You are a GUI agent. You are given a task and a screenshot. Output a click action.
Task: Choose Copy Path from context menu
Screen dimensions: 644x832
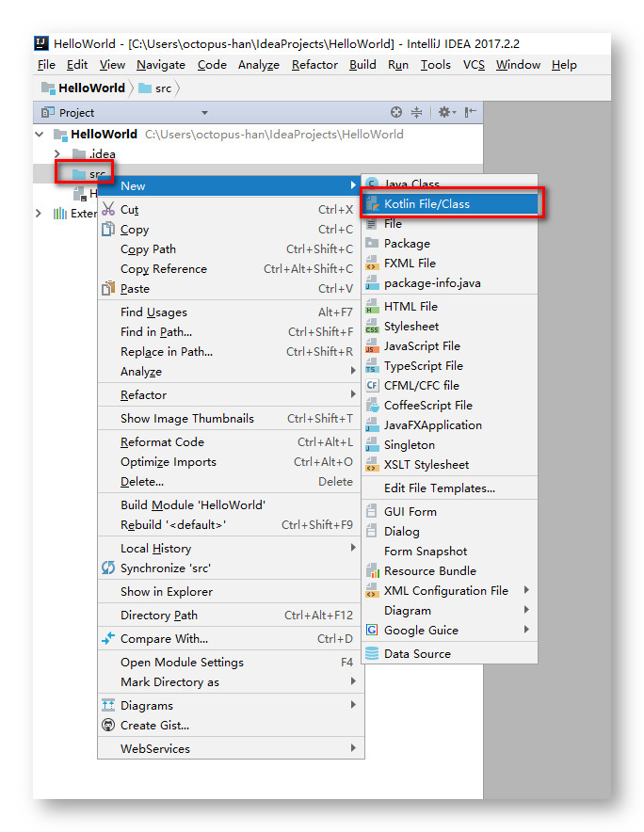coord(230,248)
